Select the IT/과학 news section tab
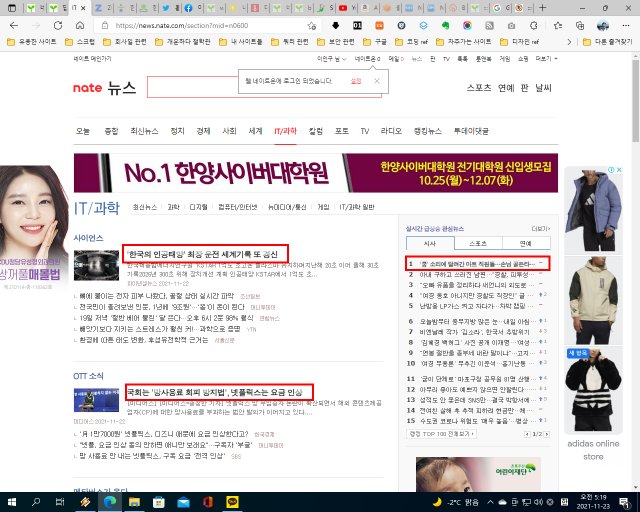 [x=285, y=131]
